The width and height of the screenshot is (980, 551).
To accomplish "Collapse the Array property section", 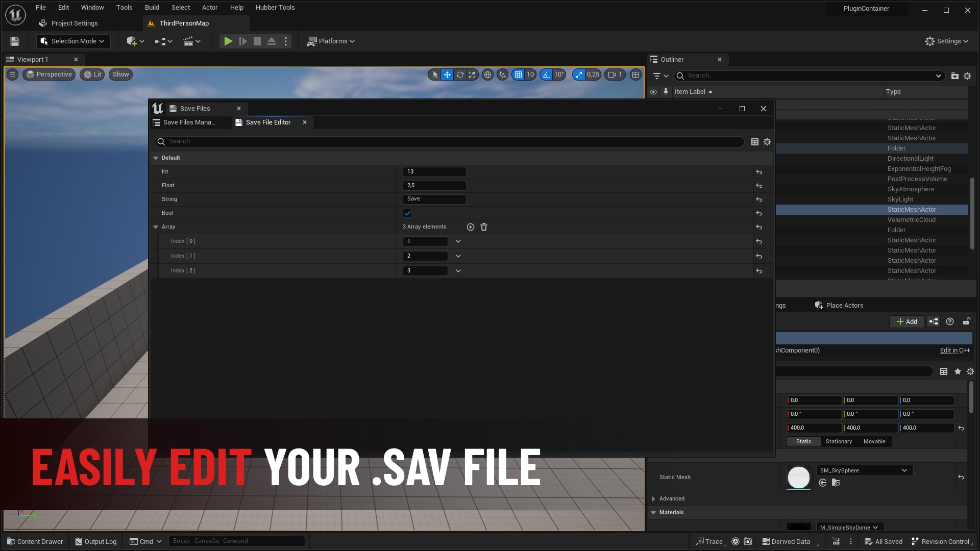I will [x=156, y=227].
